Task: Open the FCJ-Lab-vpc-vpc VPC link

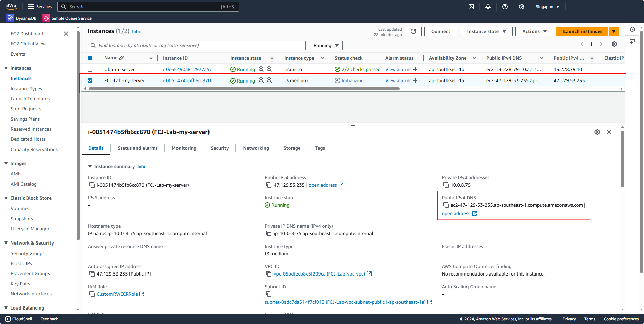Action: [x=322, y=274]
